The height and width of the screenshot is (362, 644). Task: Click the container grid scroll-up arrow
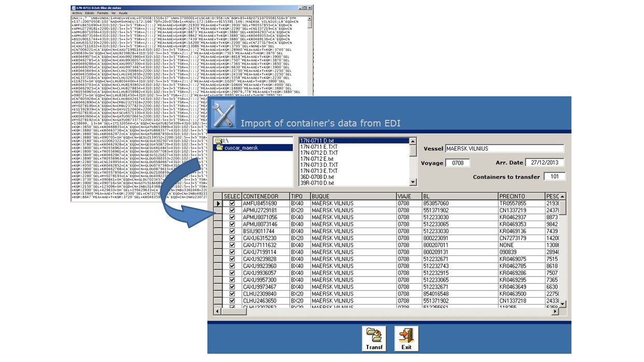(x=562, y=196)
